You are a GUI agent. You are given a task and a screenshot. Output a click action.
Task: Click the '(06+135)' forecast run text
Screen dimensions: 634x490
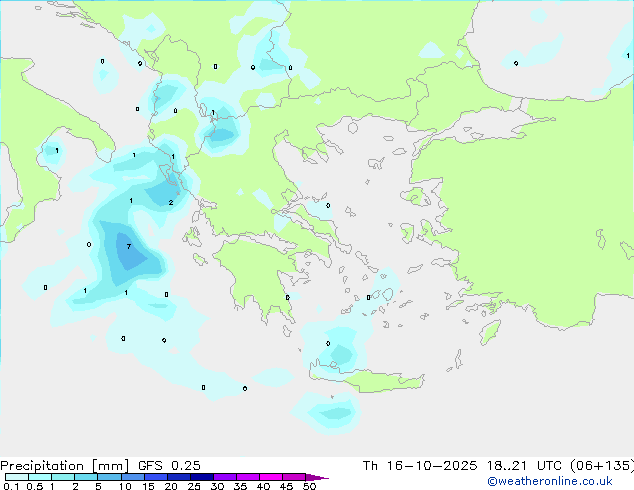(x=602, y=466)
